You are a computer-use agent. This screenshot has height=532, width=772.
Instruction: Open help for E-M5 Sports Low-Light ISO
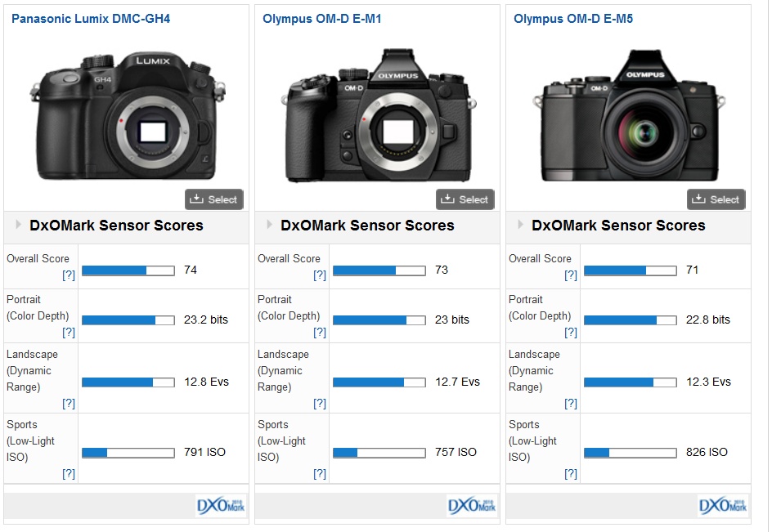(571, 473)
